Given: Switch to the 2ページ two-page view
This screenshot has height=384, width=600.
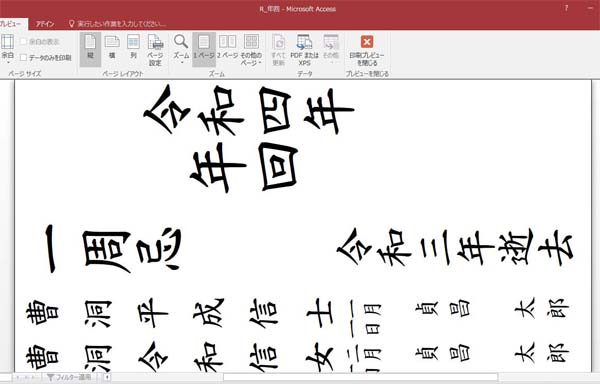Looking at the screenshot, I should pos(227,49).
